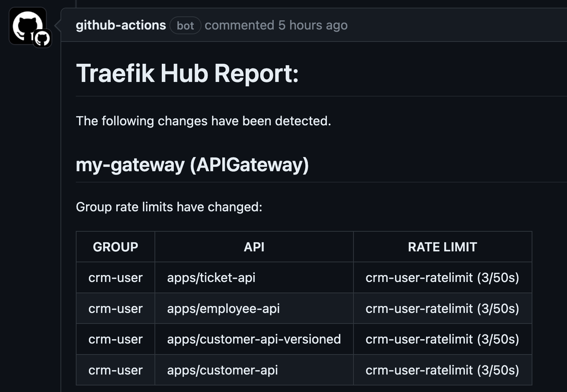The width and height of the screenshot is (567, 392).
Task: Click the bot label next to github-actions
Action: point(185,26)
